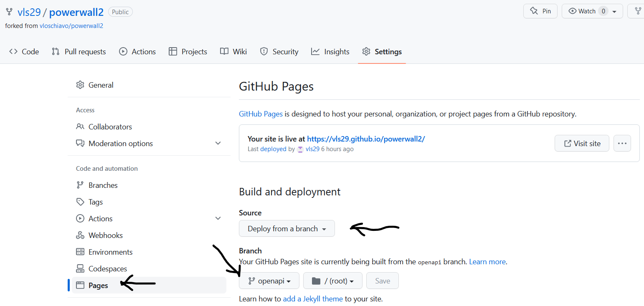Image resolution: width=644 pixels, height=306 pixels.
Task: Click the Security tab shield icon
Action: pos(264,51)
